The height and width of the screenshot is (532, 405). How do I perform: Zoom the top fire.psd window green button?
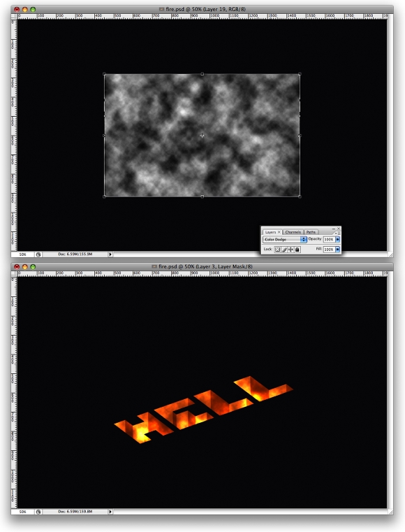(33, 10)
